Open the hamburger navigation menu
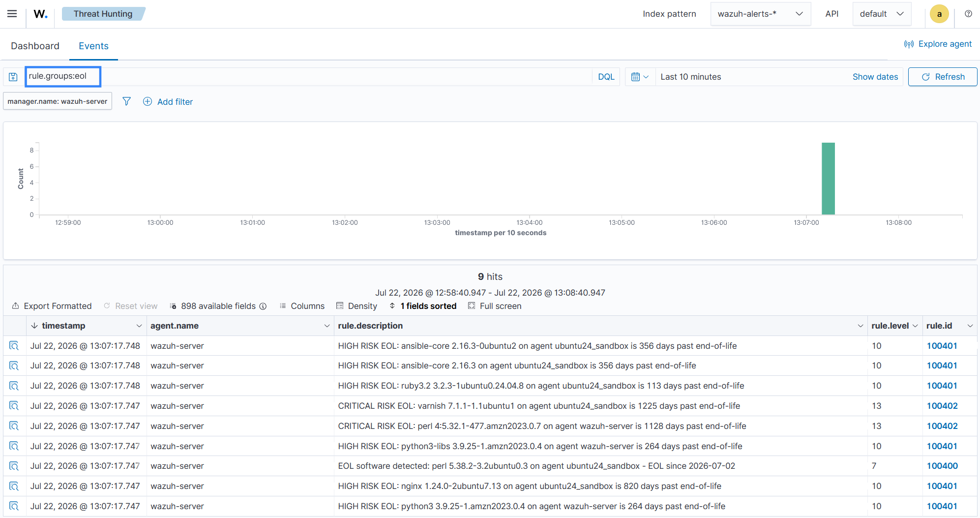The height and width of the screenshot is (518, 980). 12,14
